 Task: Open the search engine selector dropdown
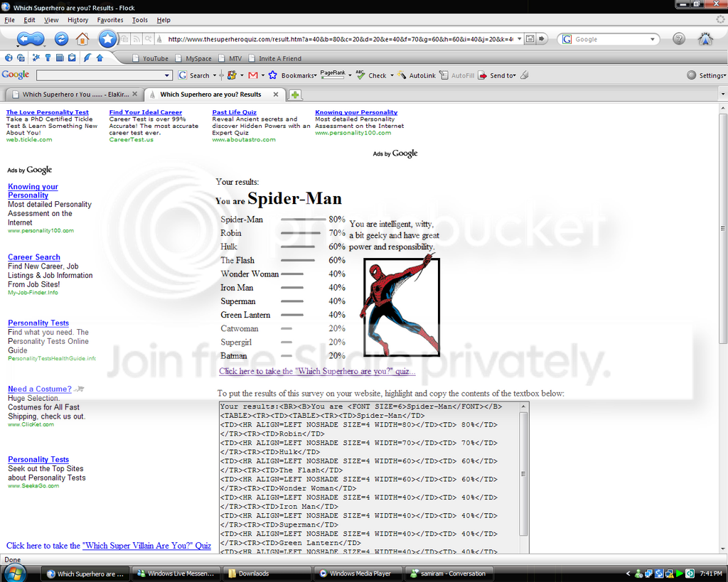pyautogui.click(x=653, y=40)
